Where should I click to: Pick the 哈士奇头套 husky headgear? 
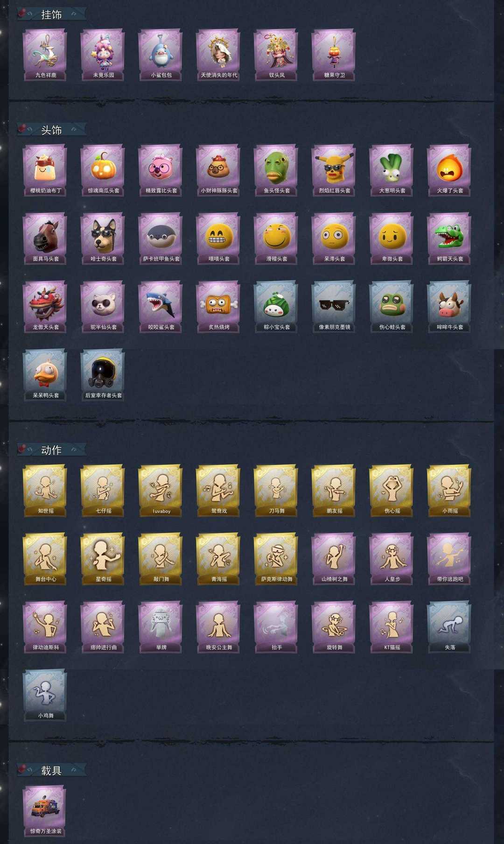coord(103,239)
